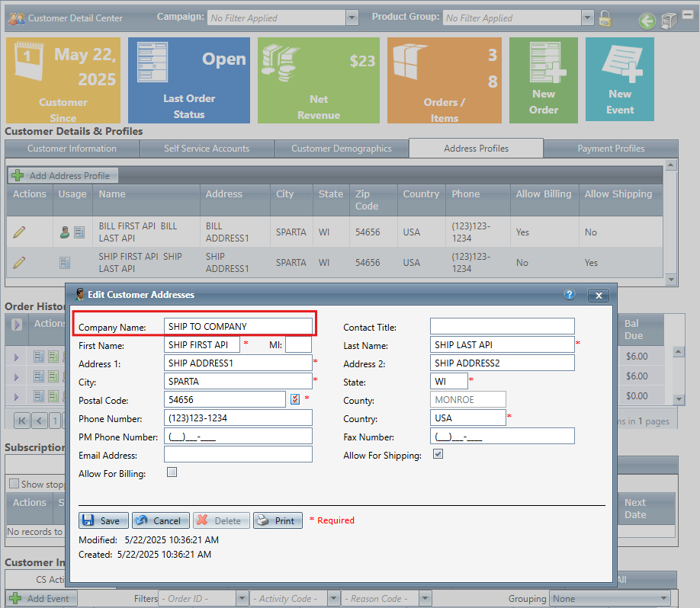Go to the Payment Profiles tab
This screenshot has width=700, height=608.
(611, 149)
